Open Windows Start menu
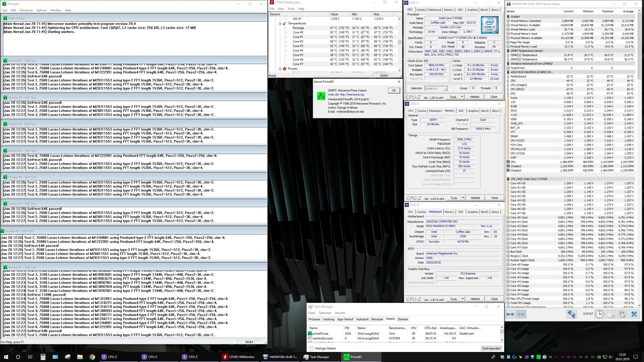 (6, 357)
